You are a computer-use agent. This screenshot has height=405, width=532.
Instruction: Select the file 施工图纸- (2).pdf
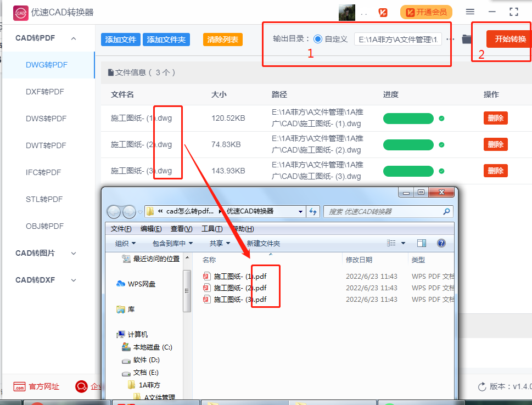coord(234,288)
